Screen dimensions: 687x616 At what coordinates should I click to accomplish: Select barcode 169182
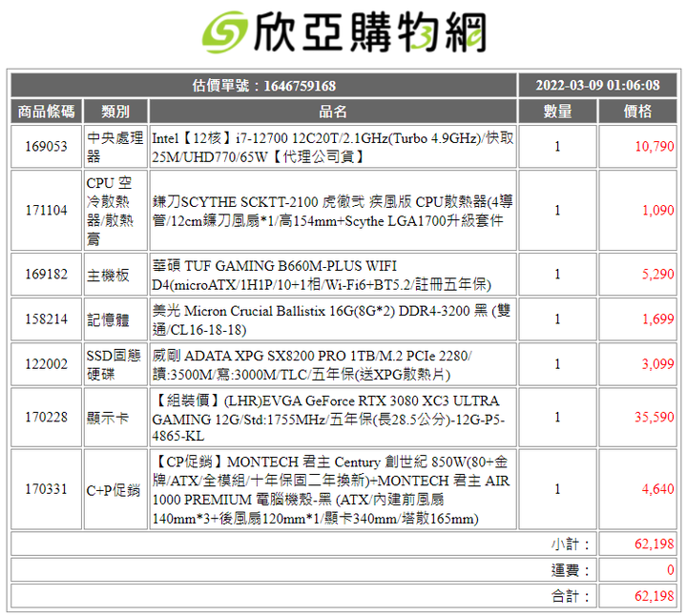(47, 274)
